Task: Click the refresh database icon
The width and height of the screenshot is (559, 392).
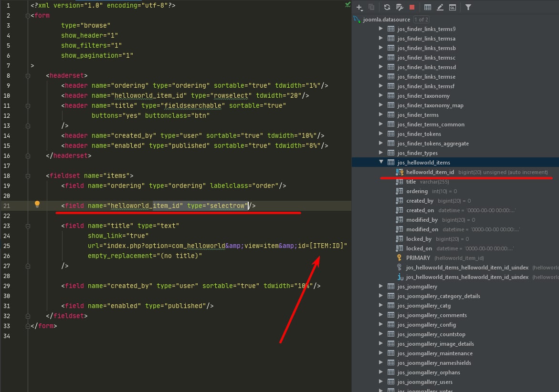Action: point(387,7)
